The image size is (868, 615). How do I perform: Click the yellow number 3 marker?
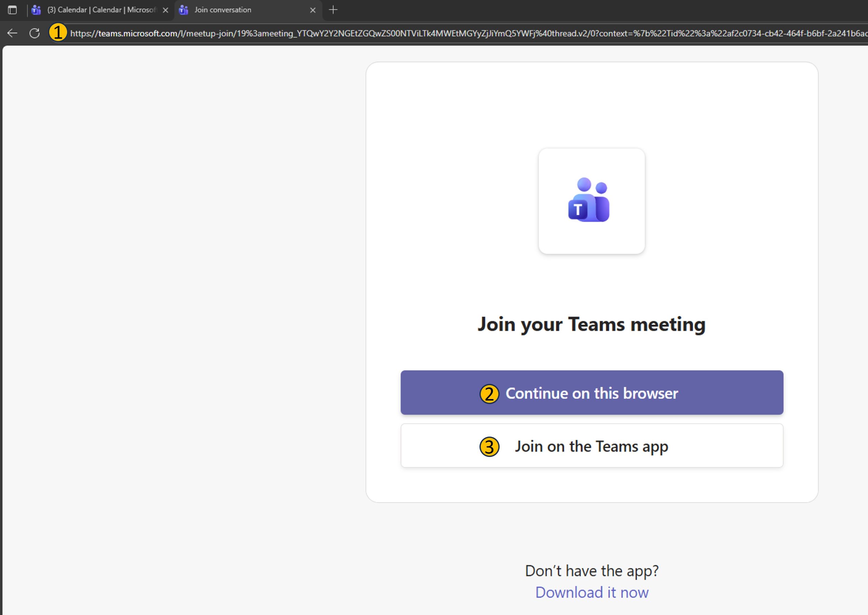[489, 447]
